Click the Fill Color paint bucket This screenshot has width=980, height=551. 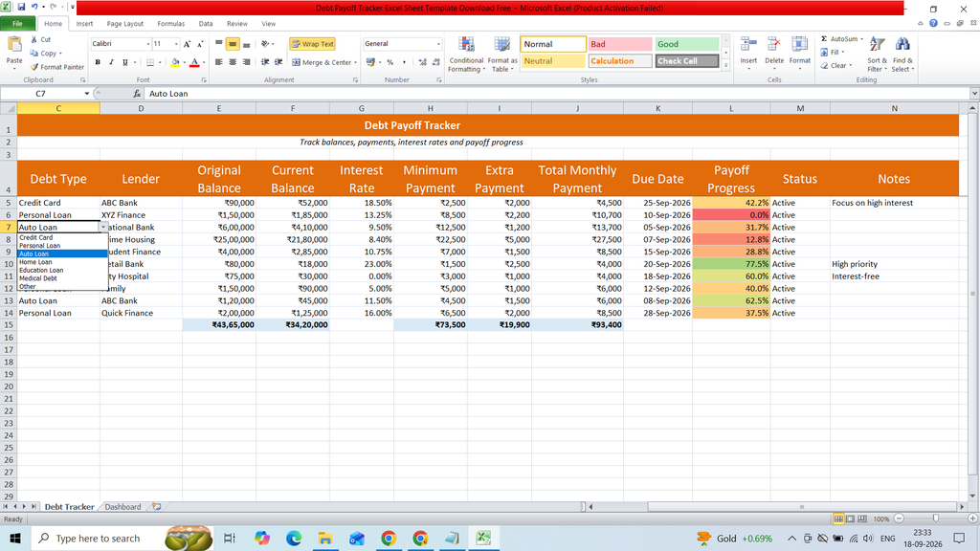pyautogui.click(x=175, y=62)
